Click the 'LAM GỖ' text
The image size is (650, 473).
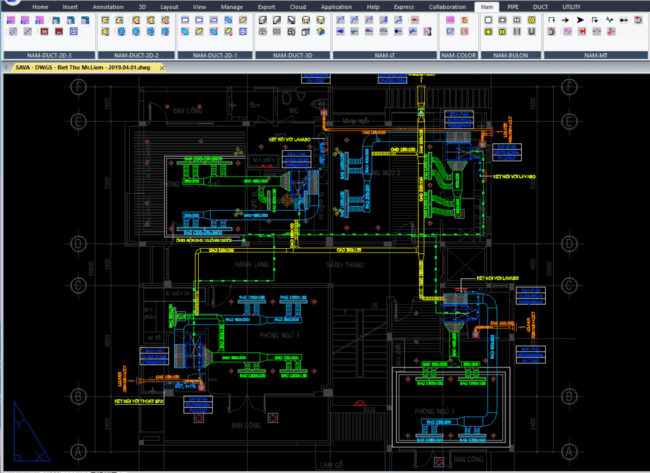point(332,465)
